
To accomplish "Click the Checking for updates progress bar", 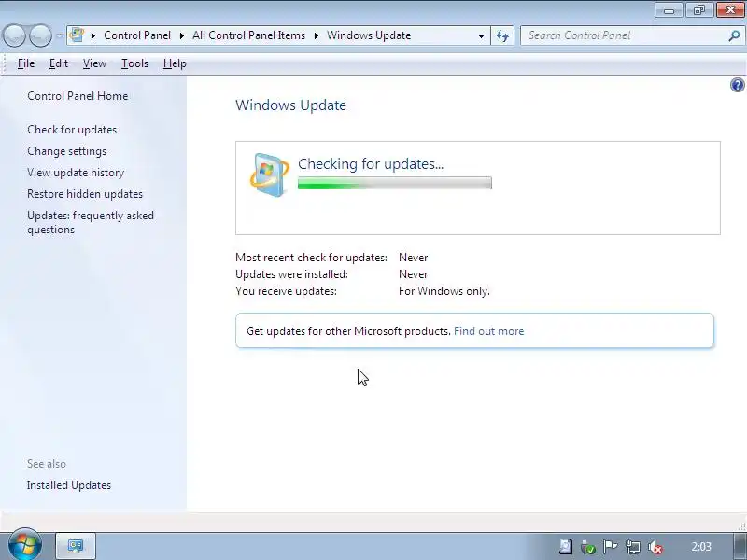I will [x=394, y=183].
